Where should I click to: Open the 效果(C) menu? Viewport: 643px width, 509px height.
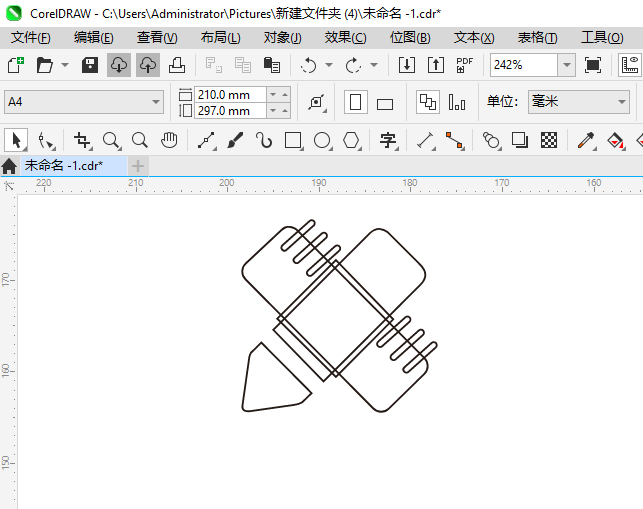(x=345, y=38)
